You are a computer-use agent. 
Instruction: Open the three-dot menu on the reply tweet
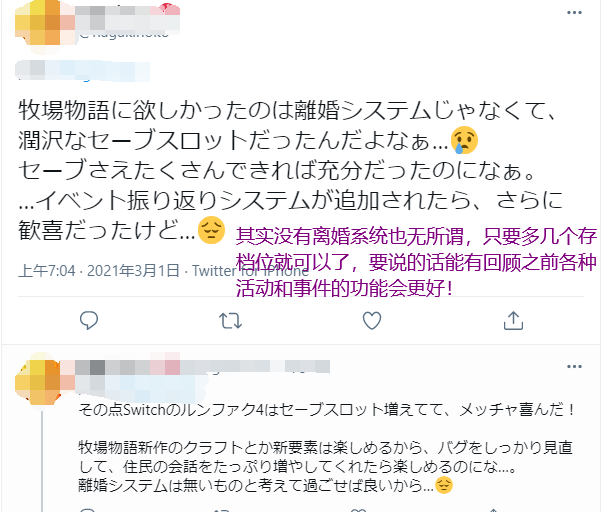574,367
